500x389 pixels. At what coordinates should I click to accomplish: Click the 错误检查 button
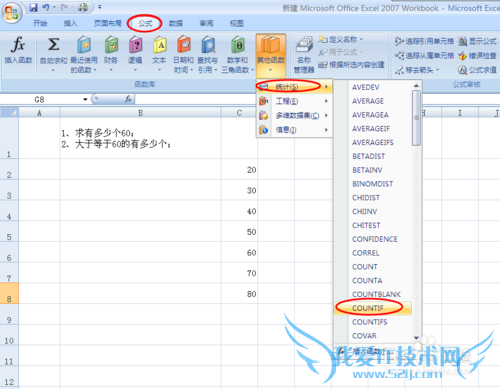(477, 56)
